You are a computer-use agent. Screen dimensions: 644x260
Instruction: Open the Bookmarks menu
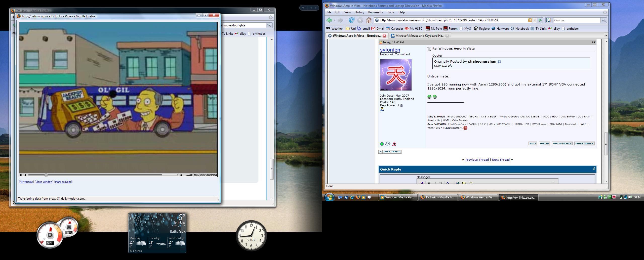(x=376, y=12)
